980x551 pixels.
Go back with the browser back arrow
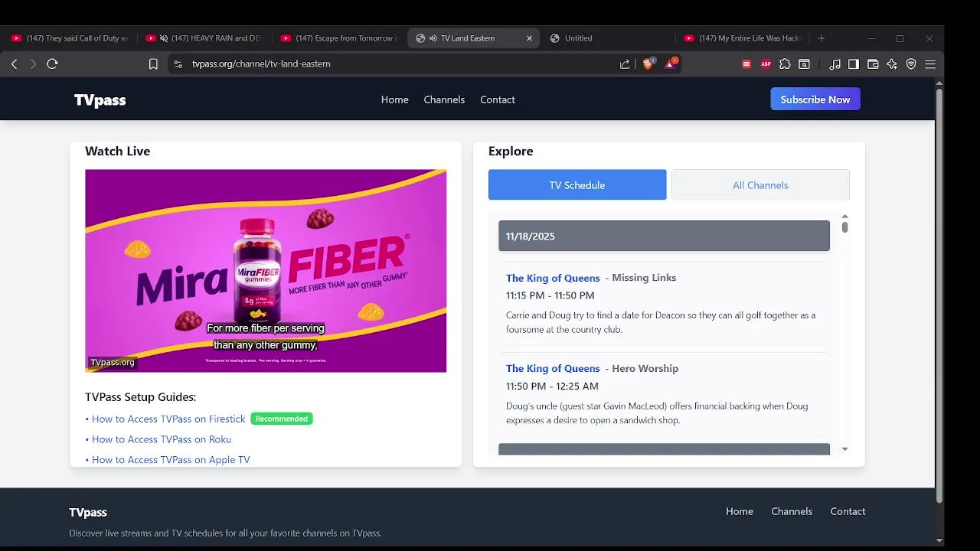click(x=14, y=64)
